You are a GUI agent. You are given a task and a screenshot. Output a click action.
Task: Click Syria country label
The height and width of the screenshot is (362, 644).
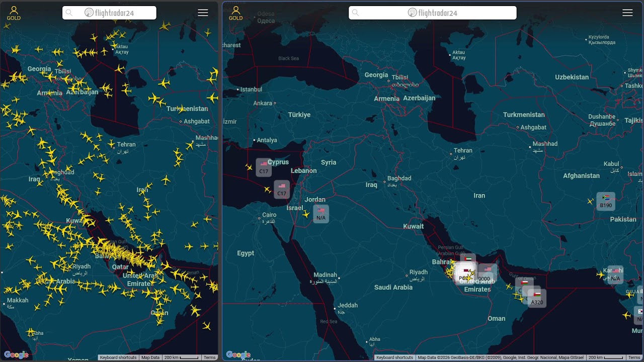(x=329, y=162)
